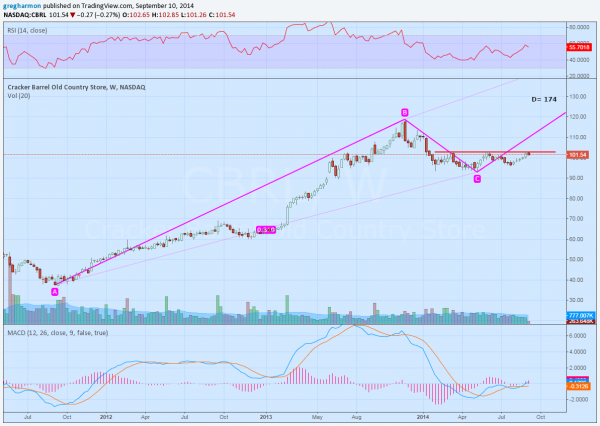This screenshot has width=600, height=426.
Task: Click the 50.00 price axis label
Action: [x=578, y=259]
